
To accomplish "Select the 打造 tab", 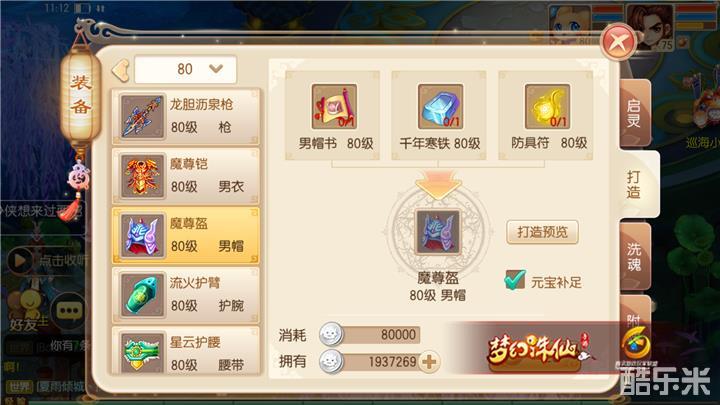I will click(x=637, y=185).
